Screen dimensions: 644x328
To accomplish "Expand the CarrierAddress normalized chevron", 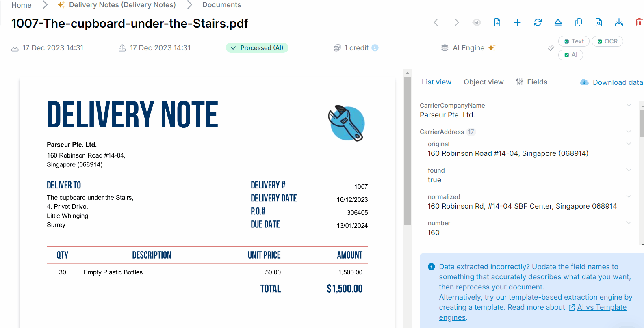I will click(629, 196).
